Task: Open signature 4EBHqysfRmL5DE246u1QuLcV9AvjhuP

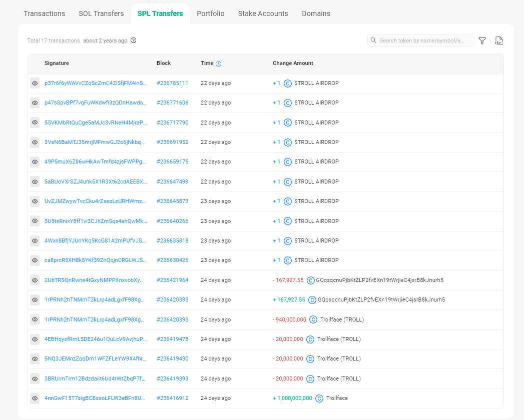Action: [96, 339]
